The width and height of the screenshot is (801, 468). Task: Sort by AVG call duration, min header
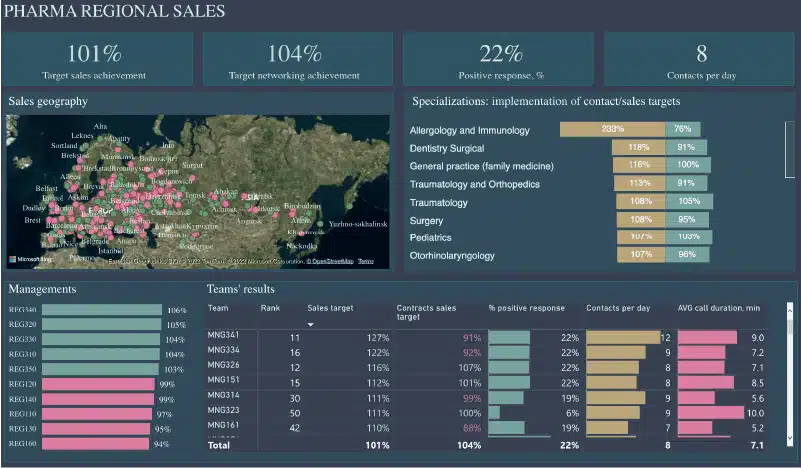719,308
